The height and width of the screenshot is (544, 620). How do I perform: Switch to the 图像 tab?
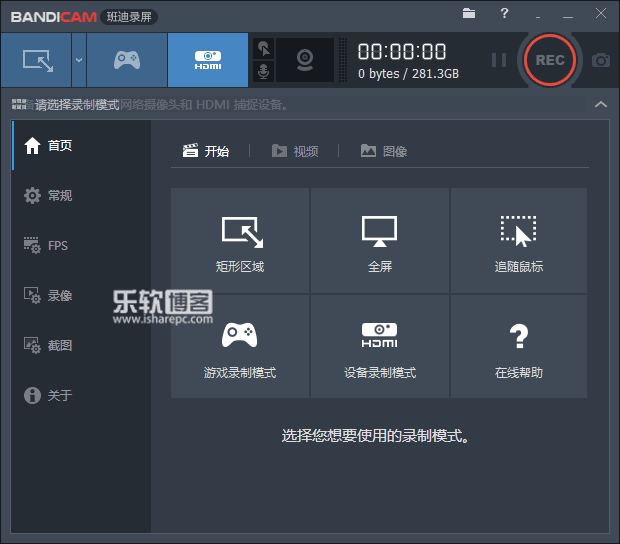point(384,151)
